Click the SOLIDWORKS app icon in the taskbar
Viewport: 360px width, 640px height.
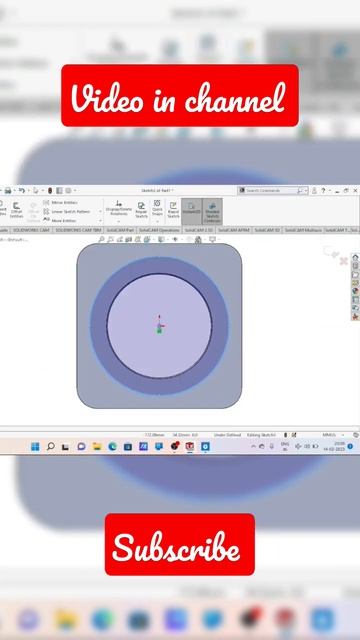190,447
